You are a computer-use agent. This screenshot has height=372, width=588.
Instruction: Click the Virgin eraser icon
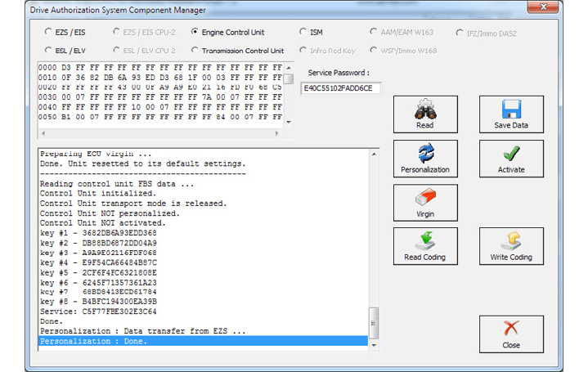425,199
